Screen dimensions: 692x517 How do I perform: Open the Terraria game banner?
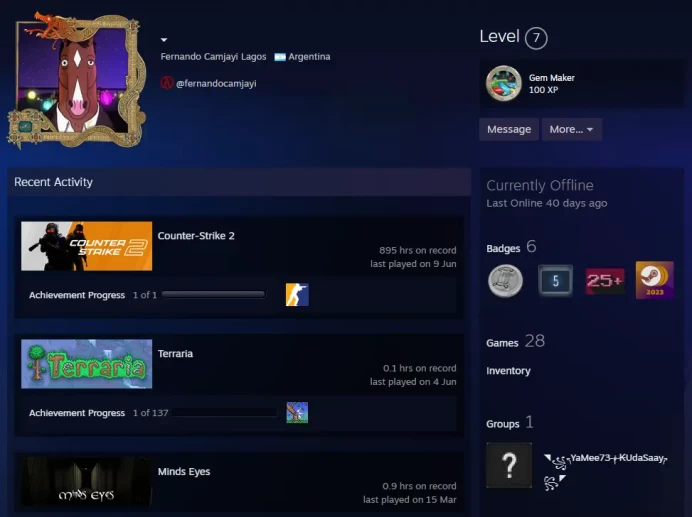(86, 364)
